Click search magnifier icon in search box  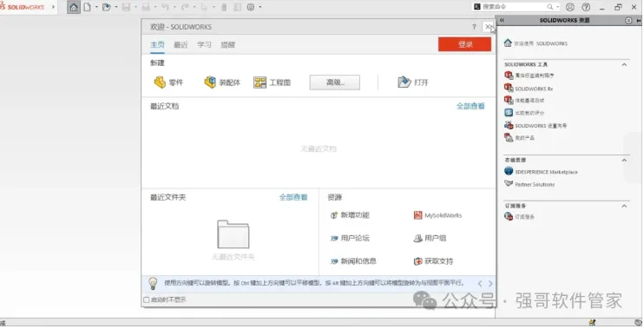click(x=550, y=7)
